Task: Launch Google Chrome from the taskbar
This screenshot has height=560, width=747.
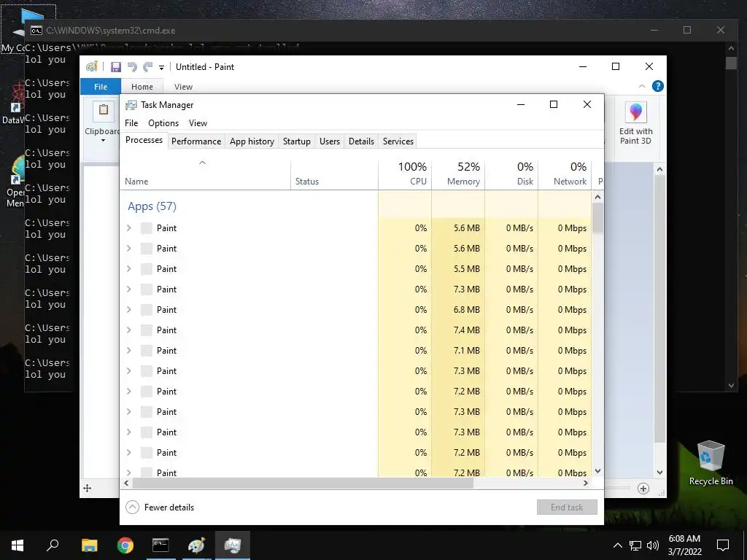Action: tap(125, 545)
